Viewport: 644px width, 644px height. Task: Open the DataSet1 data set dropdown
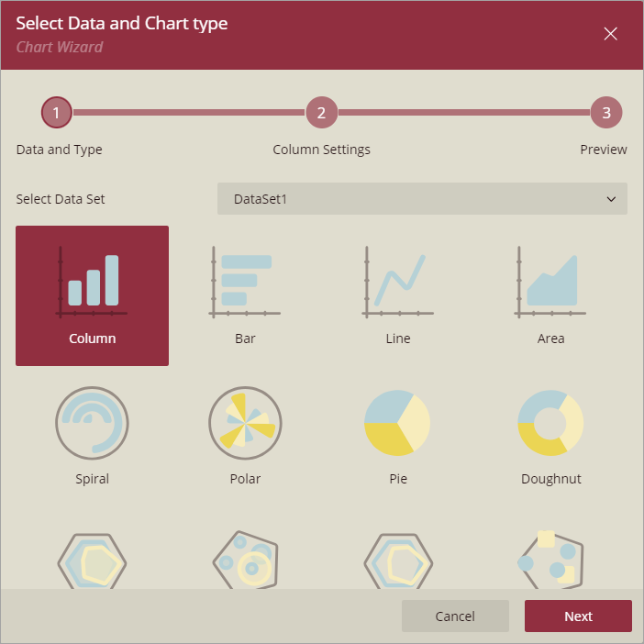422,199
